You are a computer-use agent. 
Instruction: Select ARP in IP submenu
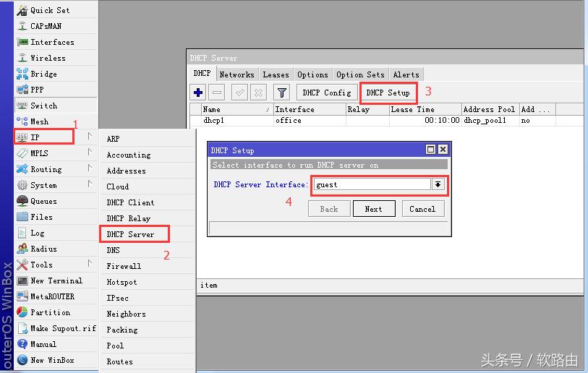147,139
